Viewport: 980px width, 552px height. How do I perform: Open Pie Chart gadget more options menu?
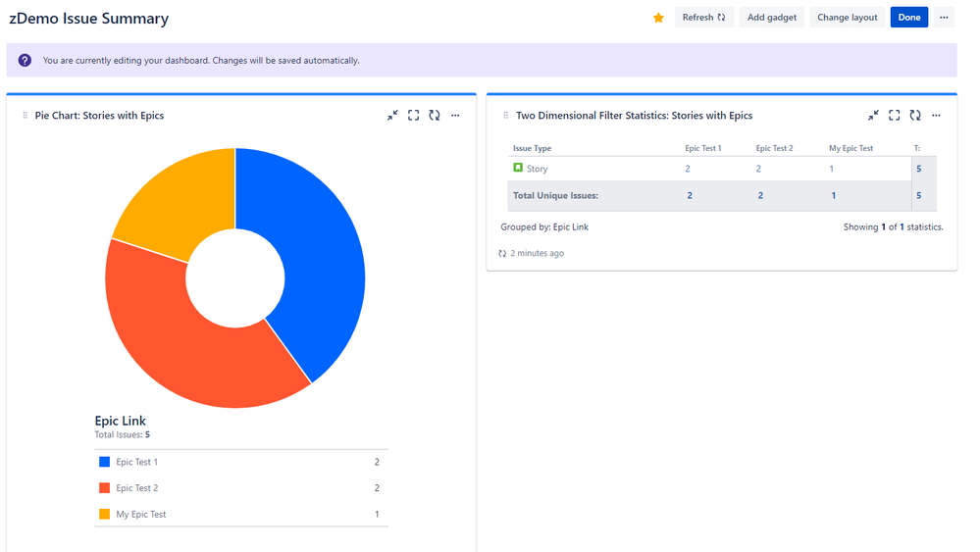pyautogui.click(x=455, y=116)
